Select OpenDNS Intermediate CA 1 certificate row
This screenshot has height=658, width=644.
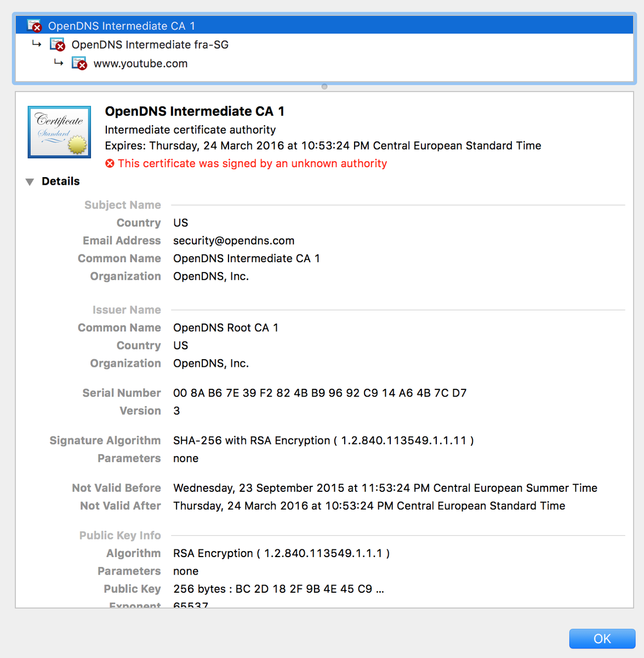324,26
